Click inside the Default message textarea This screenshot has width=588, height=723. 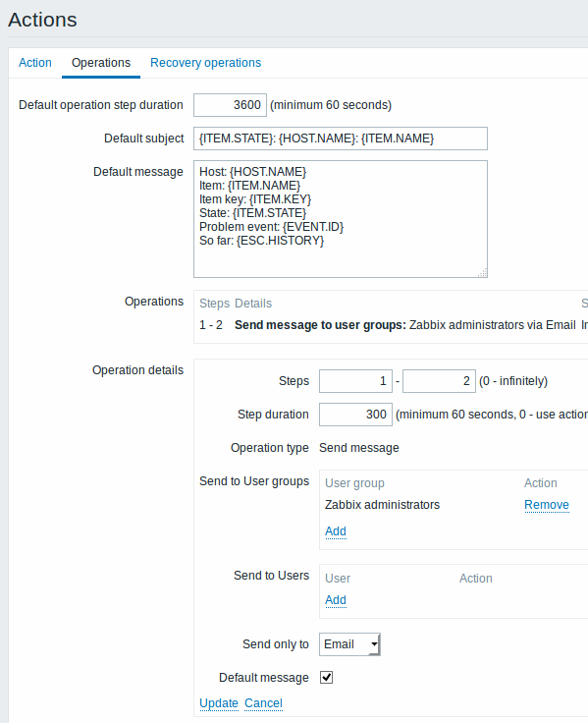(x=341, y=219)
